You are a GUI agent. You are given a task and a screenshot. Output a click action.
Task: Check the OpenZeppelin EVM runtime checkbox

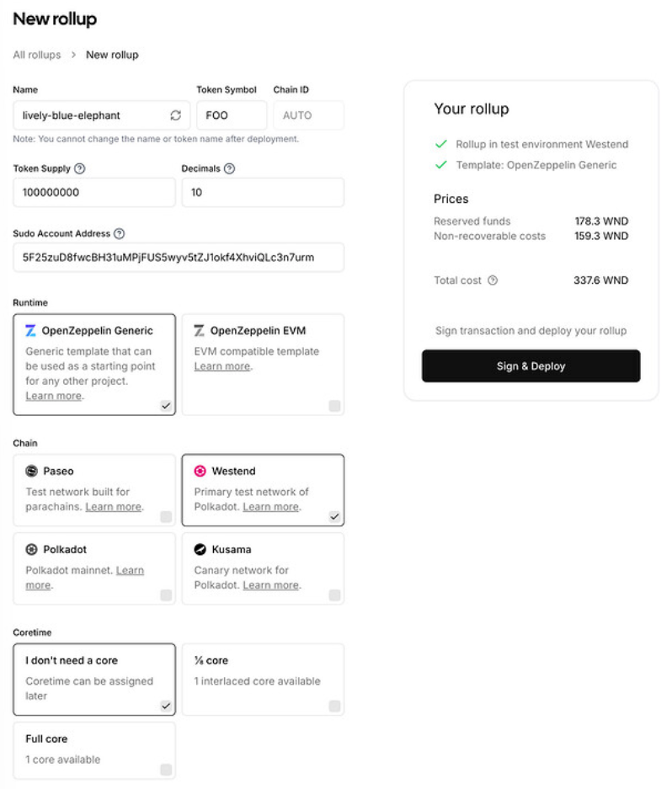pos(334,406)
